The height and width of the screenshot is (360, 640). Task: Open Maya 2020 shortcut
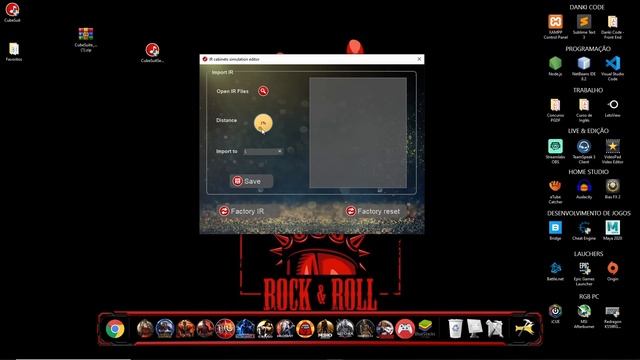click(x=613, y=230)
